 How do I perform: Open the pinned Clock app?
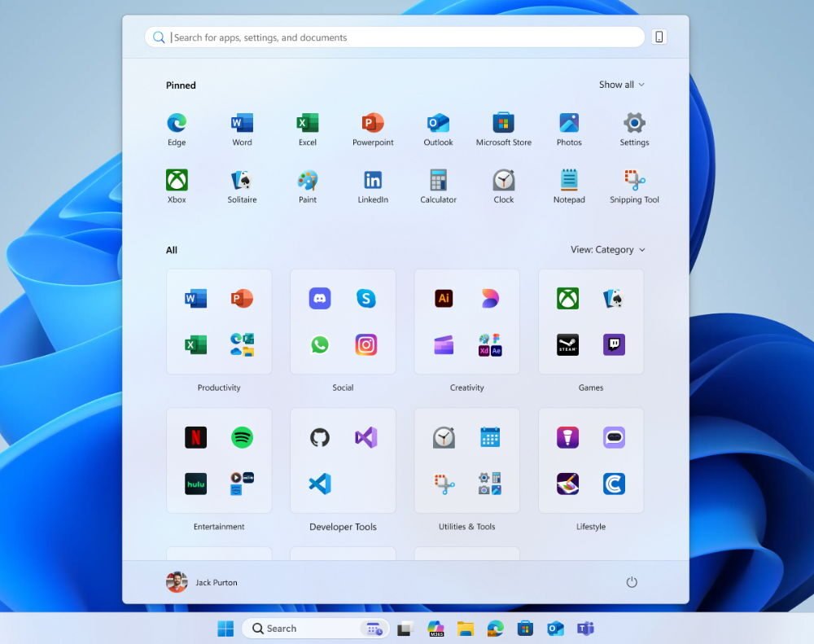click(x=504, y=180)
